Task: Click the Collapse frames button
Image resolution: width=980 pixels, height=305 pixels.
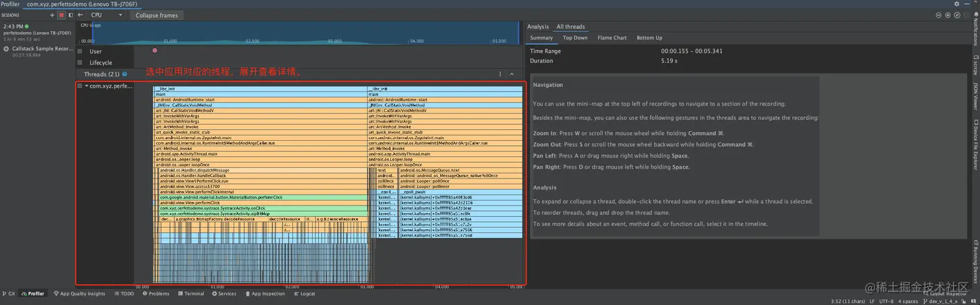Action: pyautogui.click(x=157, y=15)
